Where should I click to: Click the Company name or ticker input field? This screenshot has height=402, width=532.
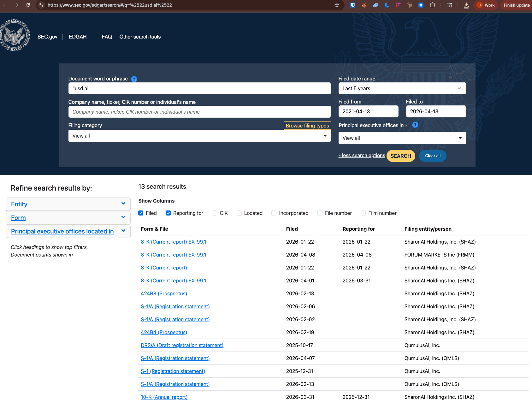pos(199,112)
